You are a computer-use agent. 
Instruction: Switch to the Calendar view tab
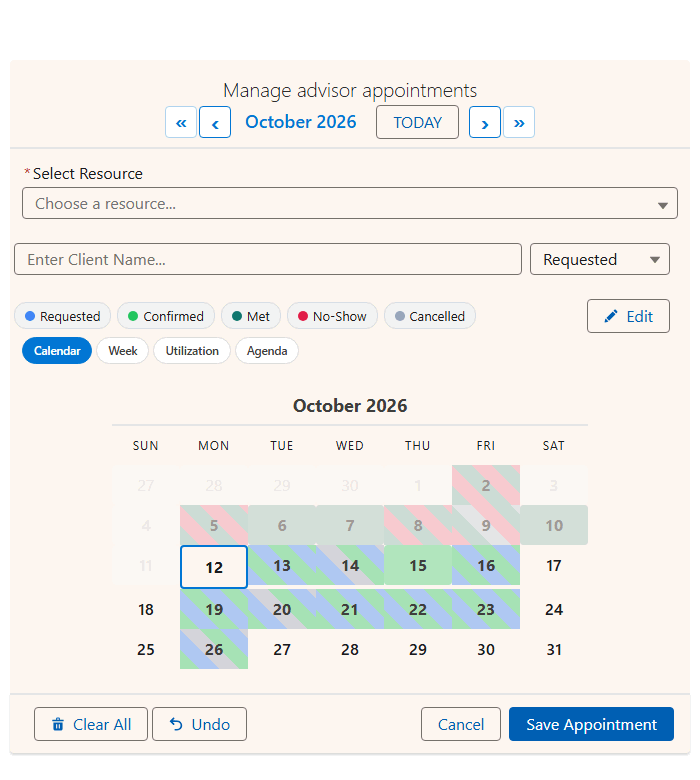[x=57, y=351]
